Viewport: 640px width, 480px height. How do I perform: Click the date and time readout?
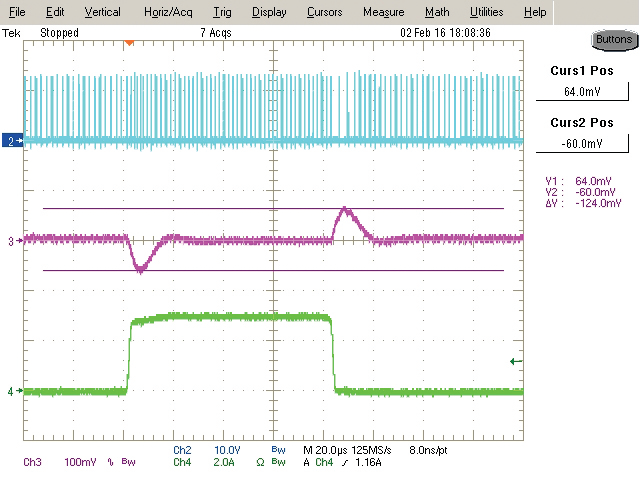tap(445, 33)
